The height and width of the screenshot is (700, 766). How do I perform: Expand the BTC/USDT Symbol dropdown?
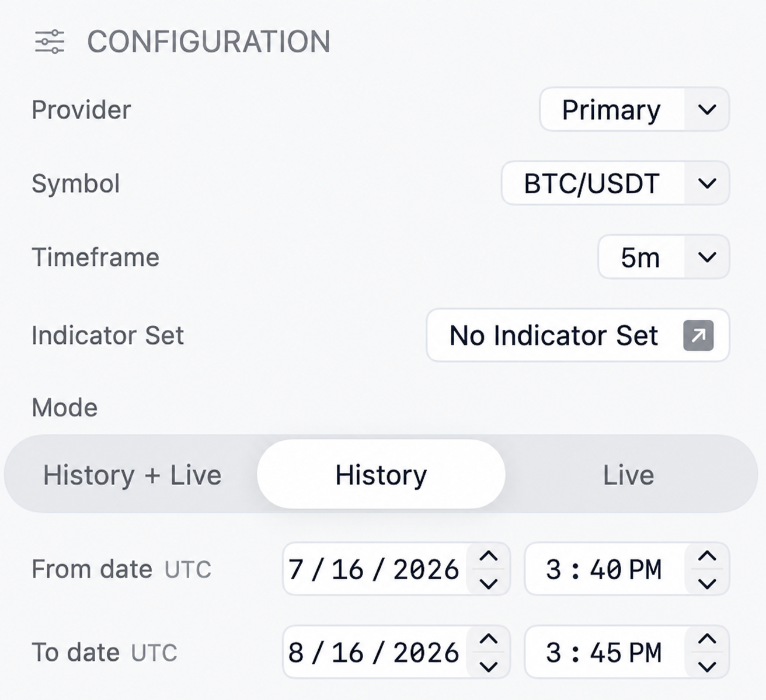(x=615, y=183)
